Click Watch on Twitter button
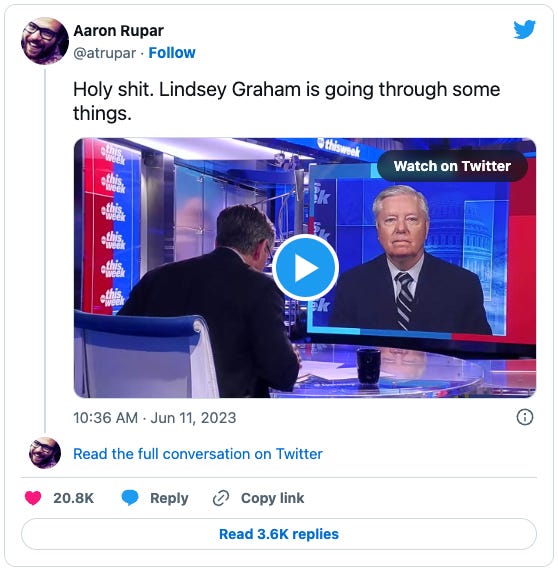The width and height of the screenshot is (558, 572). 452,166
